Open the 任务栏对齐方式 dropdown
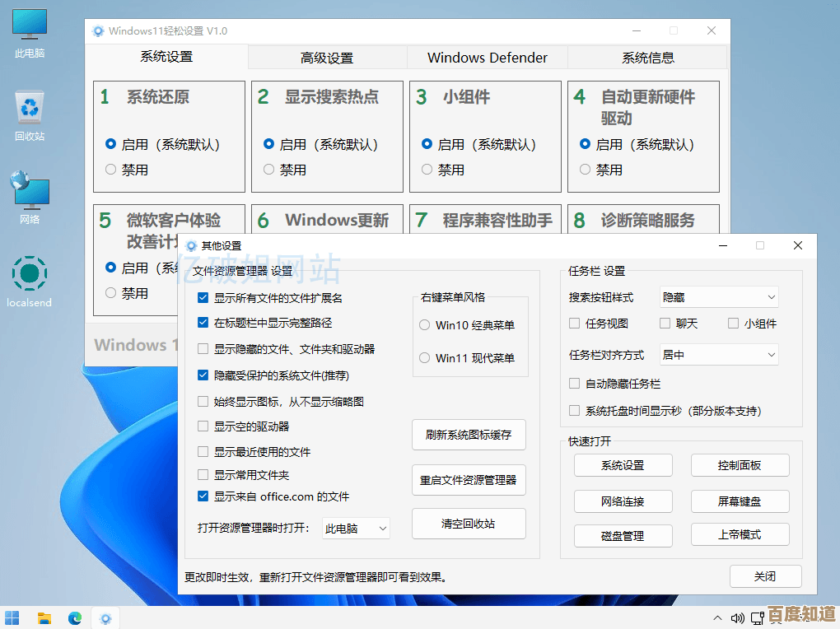840x629 pixels. [x=717, y=354]
